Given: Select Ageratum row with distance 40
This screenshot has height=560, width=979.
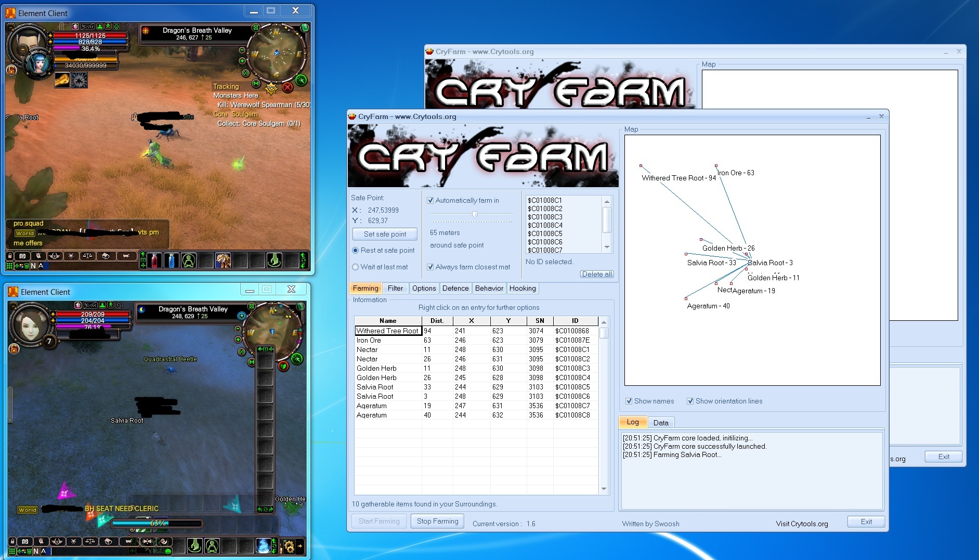Looking at the screenshot, I should (476, 415).
